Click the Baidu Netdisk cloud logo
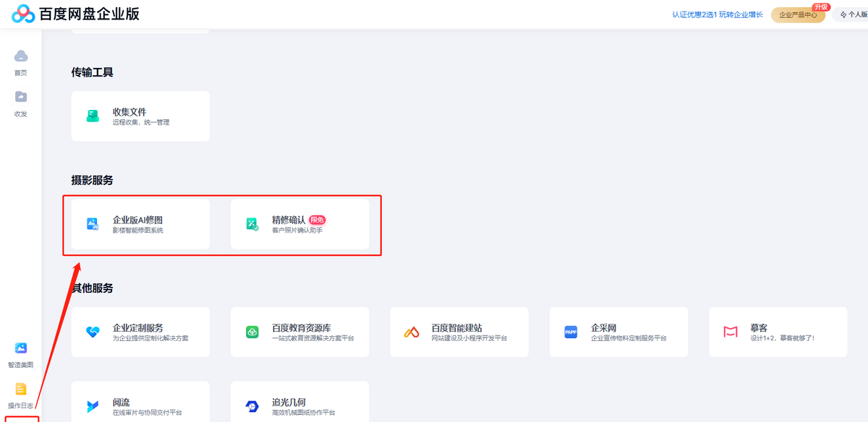 pyautogui.click(x=23, y=14)
